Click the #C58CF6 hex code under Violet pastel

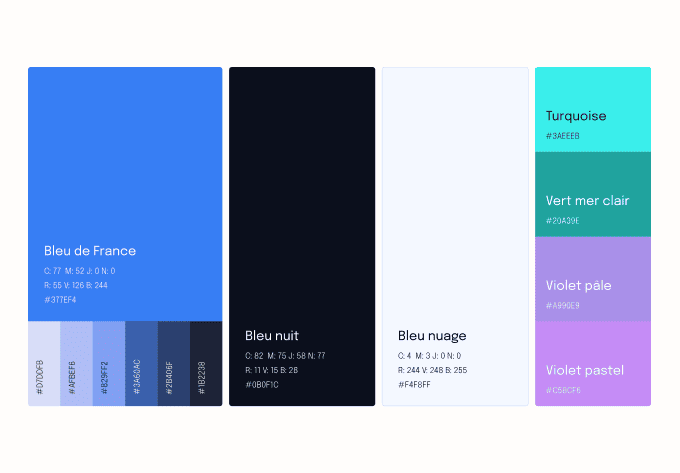[563, 390]
